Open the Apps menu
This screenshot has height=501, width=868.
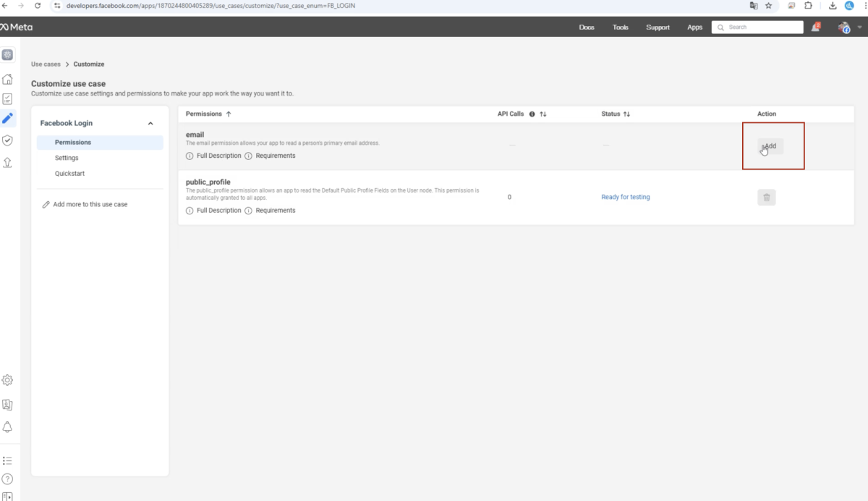[695, 28]
